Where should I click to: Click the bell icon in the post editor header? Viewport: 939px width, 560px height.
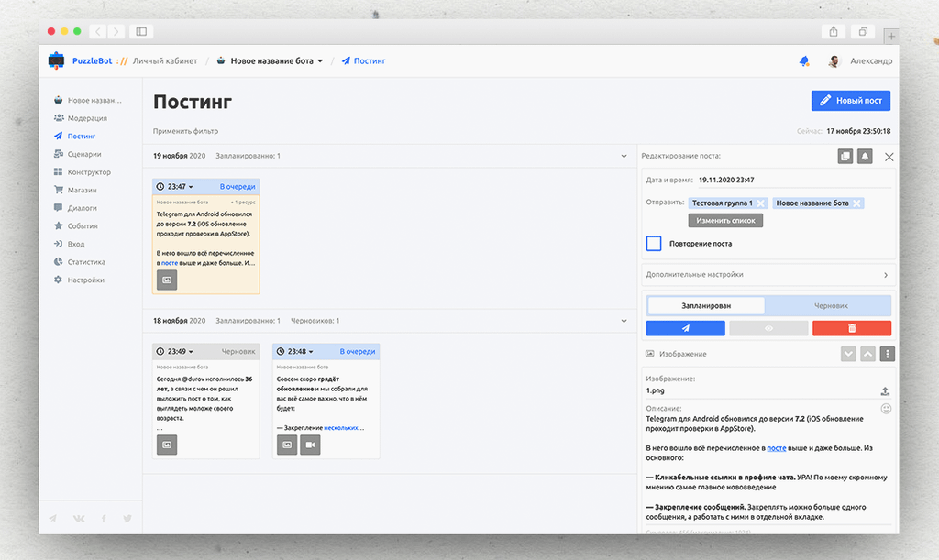pos(865,156)
